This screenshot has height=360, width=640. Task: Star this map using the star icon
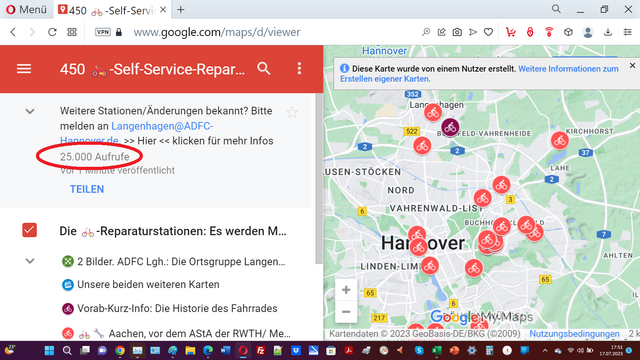point(292,112)
